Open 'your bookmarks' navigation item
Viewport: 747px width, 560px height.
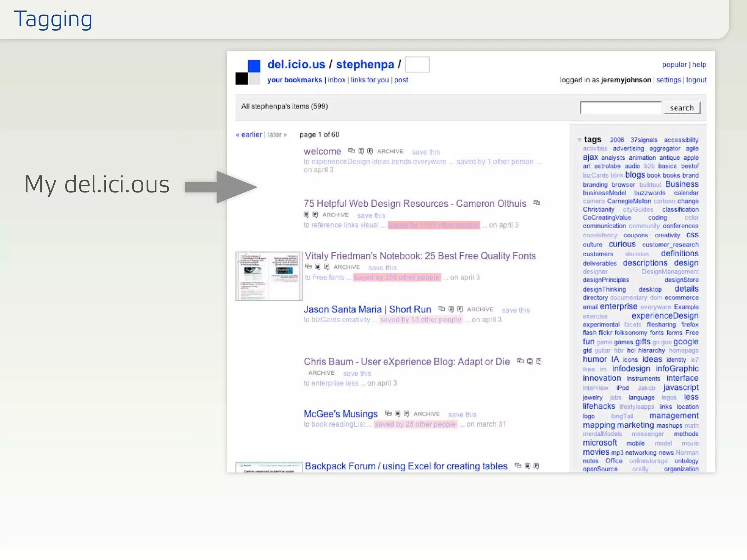pyautogui.click(x=295, y=80)
